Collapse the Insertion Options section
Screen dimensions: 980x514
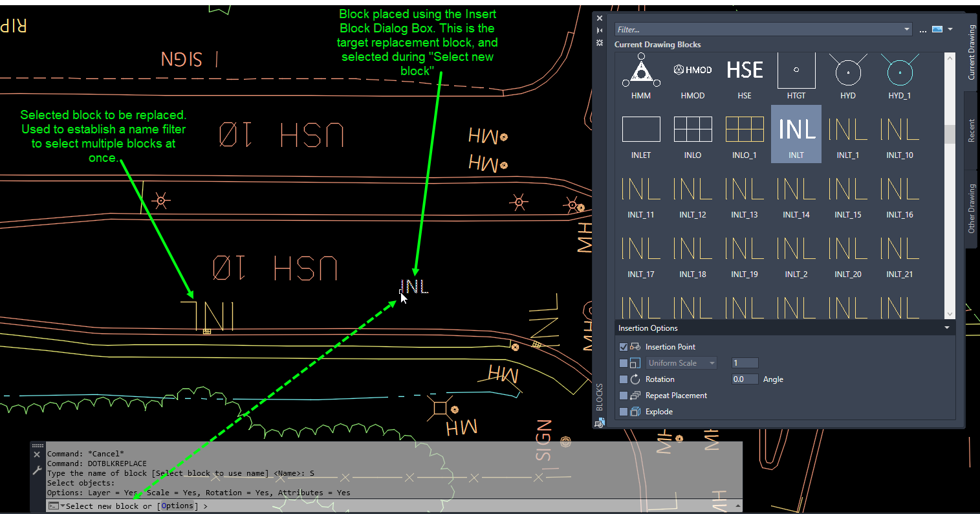tap(947, 328)
